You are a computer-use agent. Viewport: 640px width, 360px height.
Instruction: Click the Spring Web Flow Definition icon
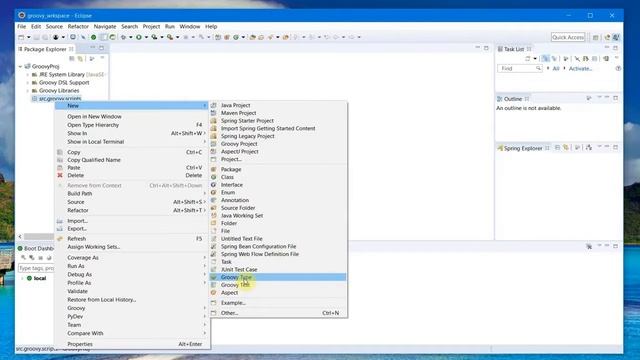pos(213,254)
